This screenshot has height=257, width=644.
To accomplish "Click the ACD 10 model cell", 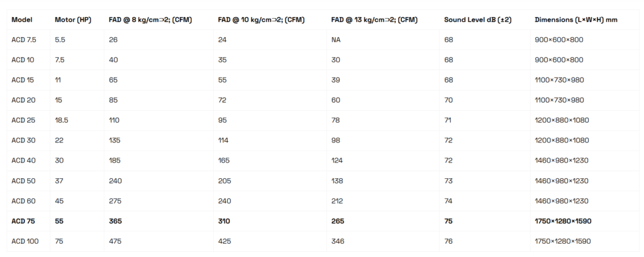I will click(22, 60).
